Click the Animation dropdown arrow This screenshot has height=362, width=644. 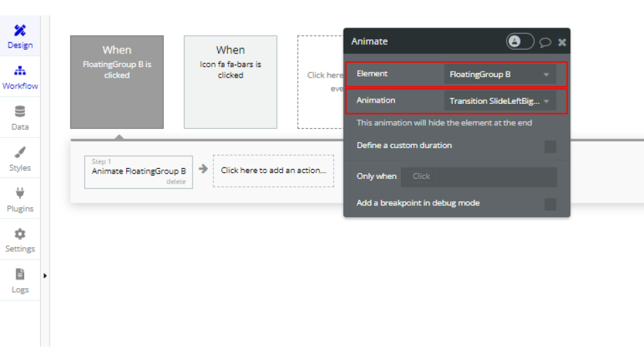coord(546,101)
